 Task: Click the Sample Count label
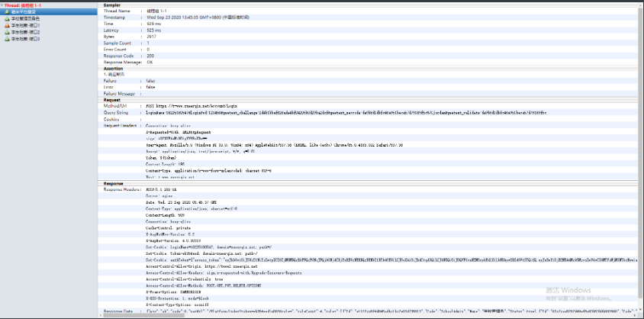pyautogui.click(x=118, y=43)
